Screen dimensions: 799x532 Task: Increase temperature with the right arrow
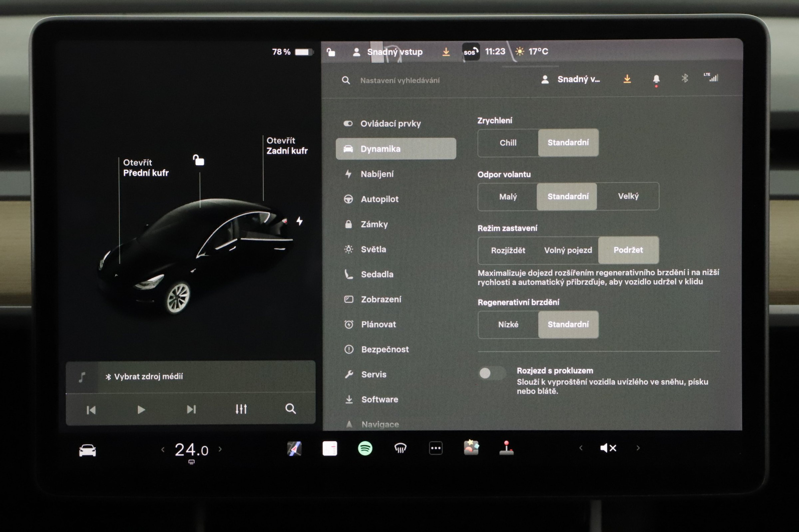[220, 449]
